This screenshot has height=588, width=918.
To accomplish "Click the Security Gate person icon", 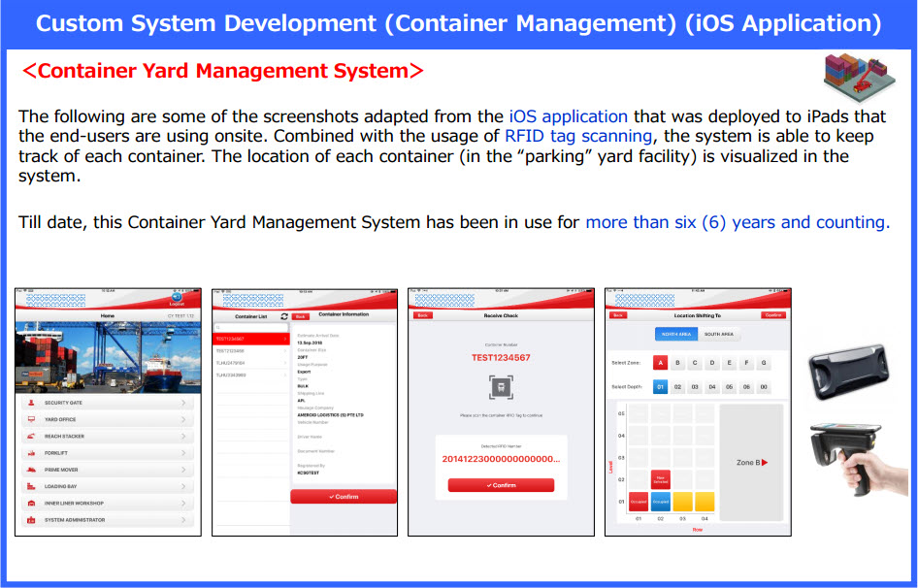I will [x=32, y=403].
